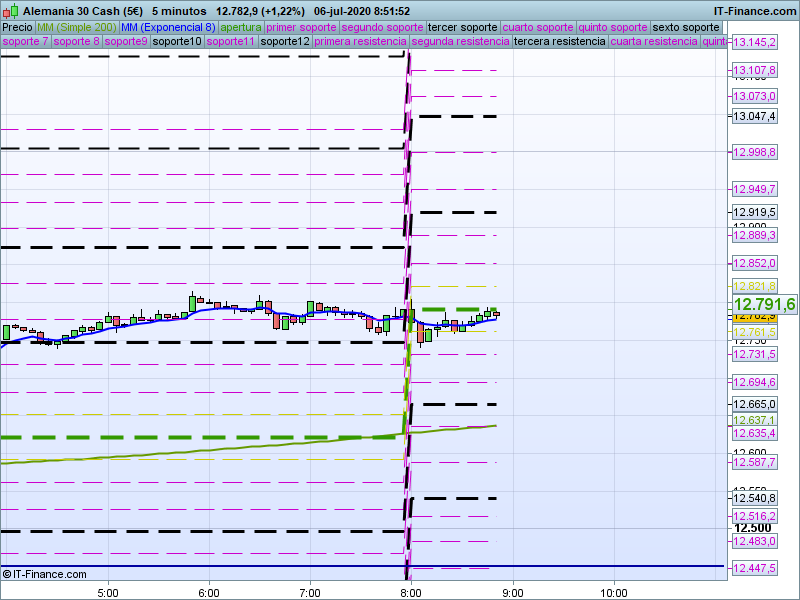800x600 pixels.
Task: Select the 13.145,2 price axis label
Action: click(x=755, y=42)
